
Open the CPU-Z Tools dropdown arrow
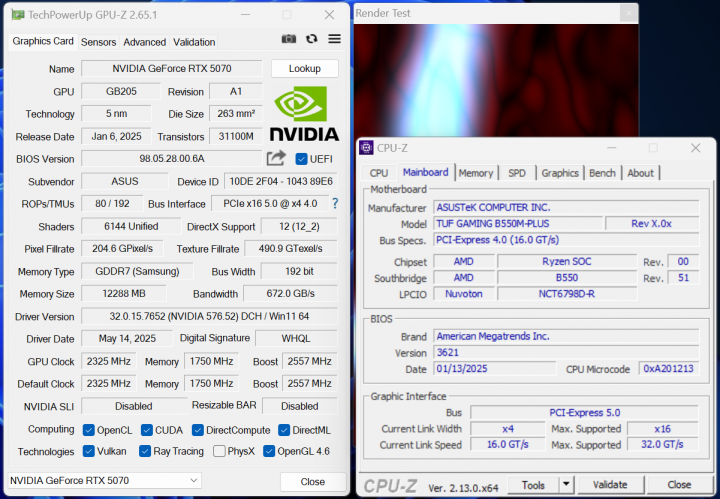pos(566,484)
